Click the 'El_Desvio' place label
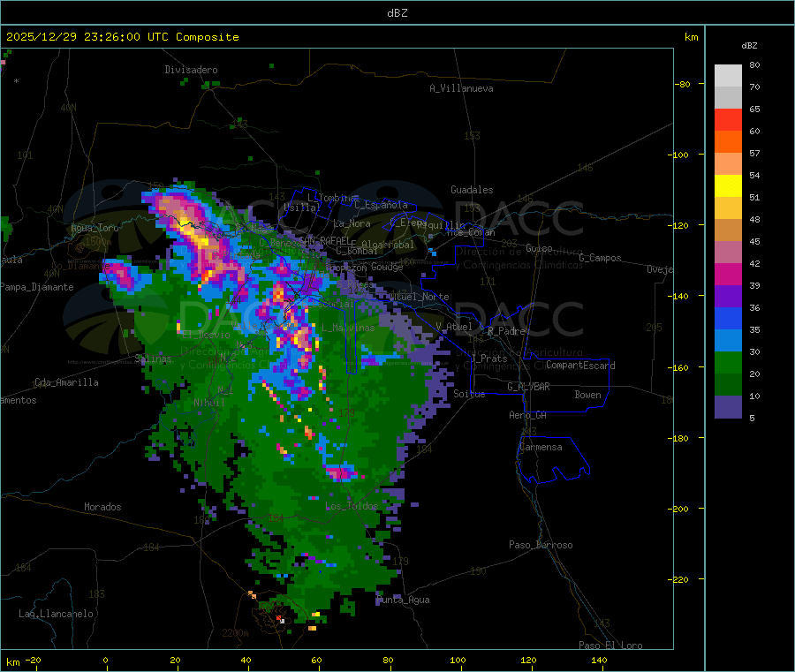 point(206,335)
